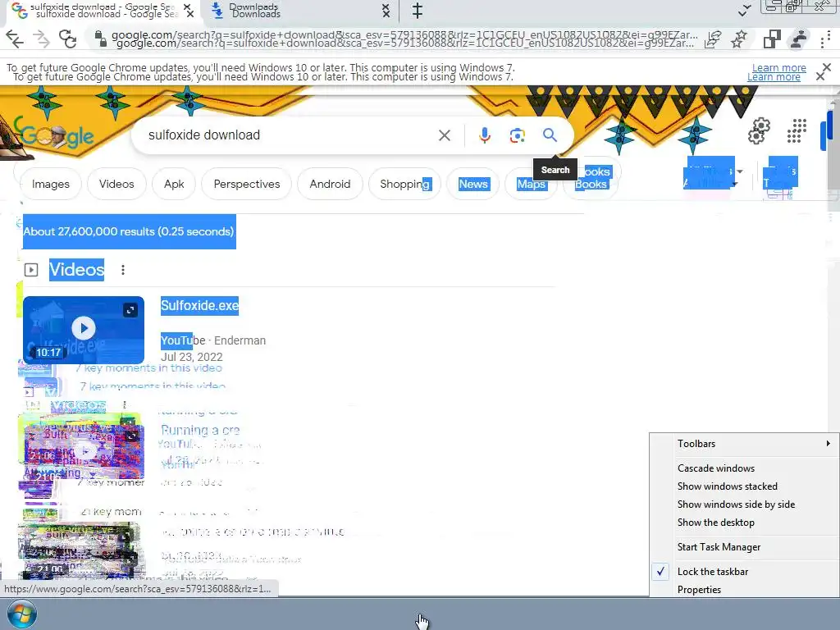This screenshot has height=630, width=840.
Task: Click the Windows Start orb
Action: click(22, 614)
